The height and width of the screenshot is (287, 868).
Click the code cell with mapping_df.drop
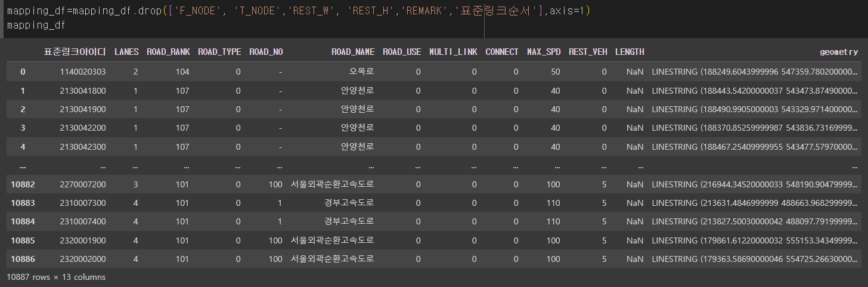coord(434,18)
